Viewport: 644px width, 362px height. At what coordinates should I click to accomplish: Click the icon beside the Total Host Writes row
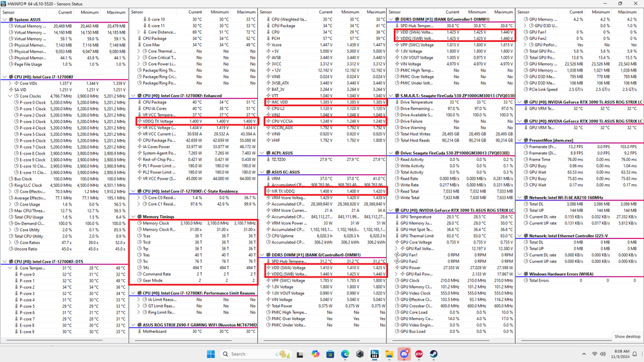coord(397,134)
